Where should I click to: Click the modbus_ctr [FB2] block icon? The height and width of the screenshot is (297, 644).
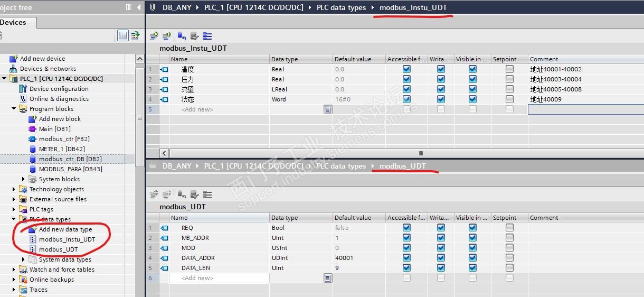[x=33, y=139]
